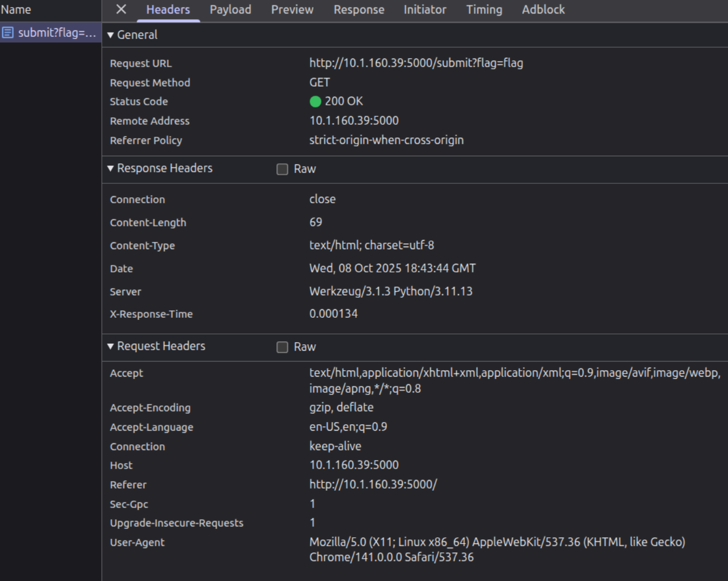Open the Initiator tab
Image resolution: width=728 pixels, height=581 pixels.
coord(424,9)
